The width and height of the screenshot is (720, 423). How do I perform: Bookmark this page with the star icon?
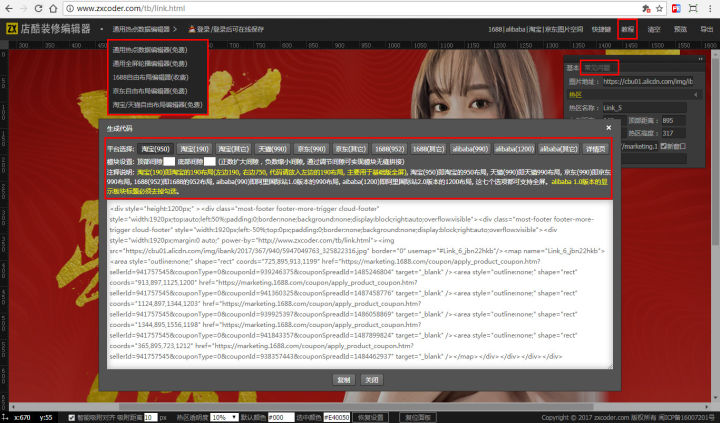[x=659, y=8]
